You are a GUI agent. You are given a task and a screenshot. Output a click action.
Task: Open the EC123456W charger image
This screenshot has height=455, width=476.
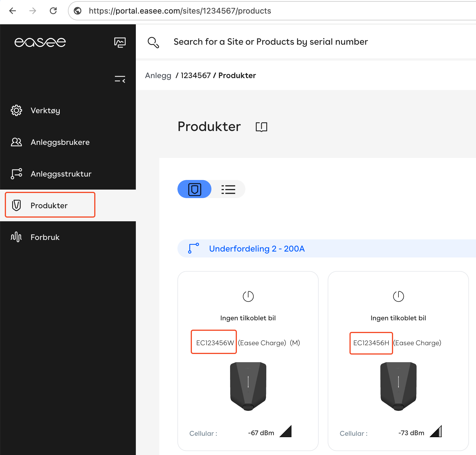tap(248, 386)
